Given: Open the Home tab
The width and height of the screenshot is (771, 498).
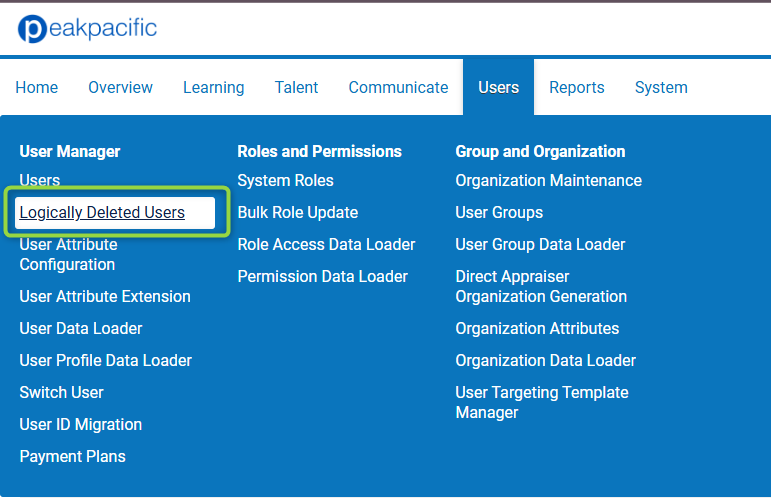Looking at the screenshot, I should tap(37, 88).
